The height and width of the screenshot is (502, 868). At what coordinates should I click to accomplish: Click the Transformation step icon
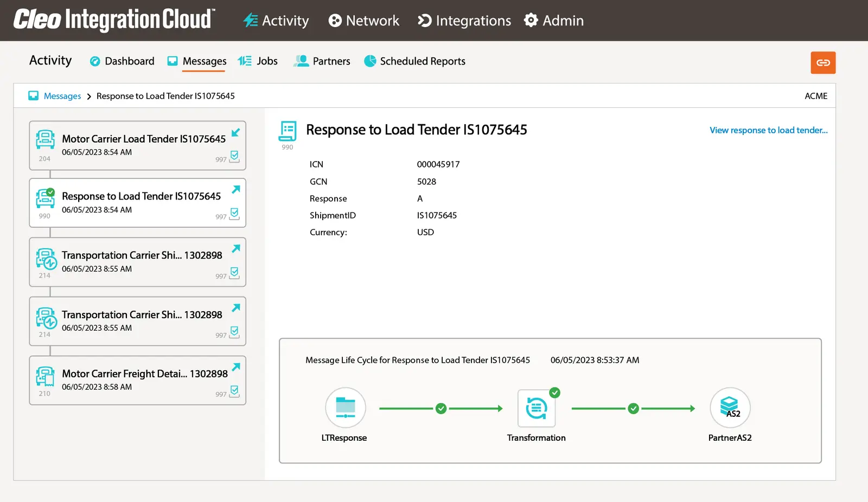536,408
